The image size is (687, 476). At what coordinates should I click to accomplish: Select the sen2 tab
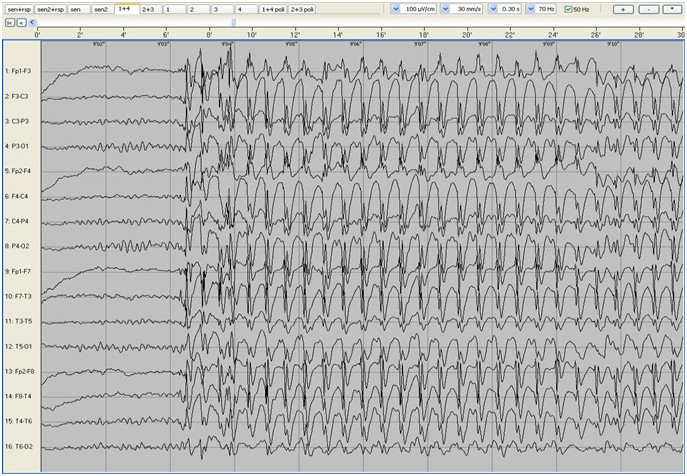coord(103,9)
